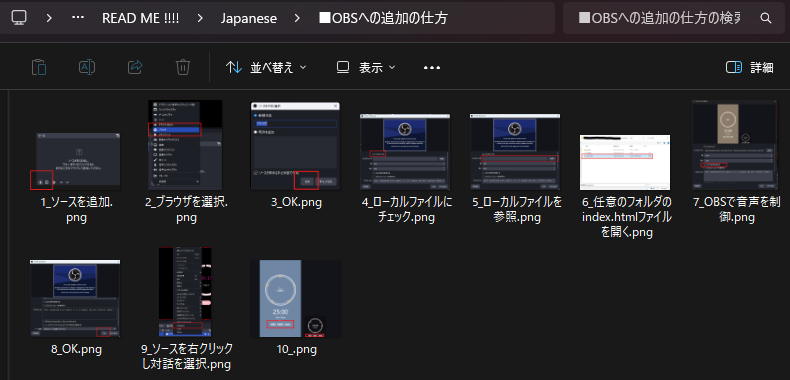Click the Paste clipboard icon

(39, 68)
